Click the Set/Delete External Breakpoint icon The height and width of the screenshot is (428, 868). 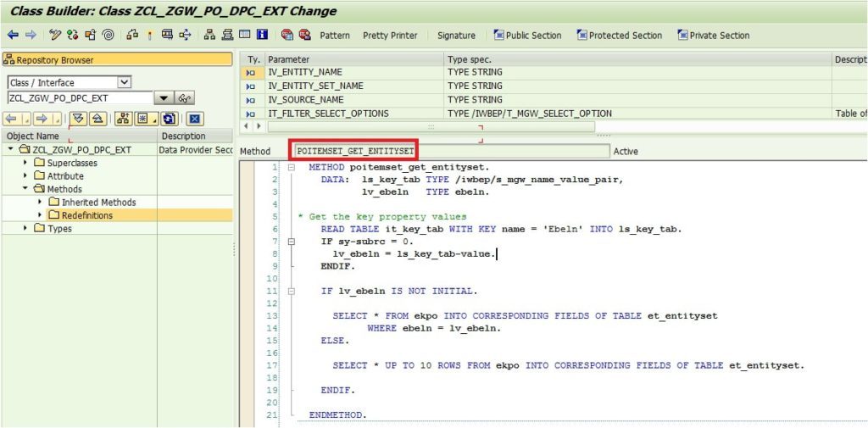click(x=304, y=35)
